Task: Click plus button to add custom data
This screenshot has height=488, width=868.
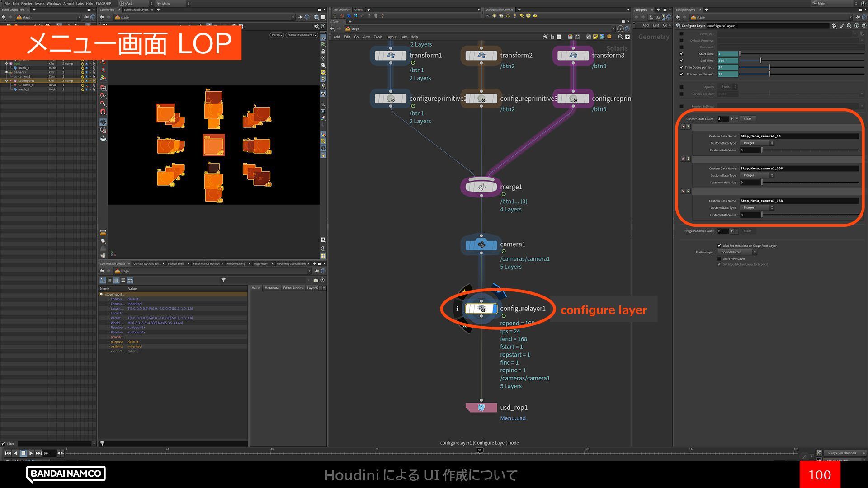Action: pyautogui.click(x=731, y=119)
